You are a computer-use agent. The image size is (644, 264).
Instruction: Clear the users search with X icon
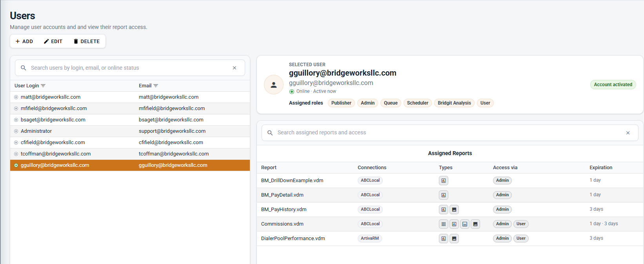(235, 68)
